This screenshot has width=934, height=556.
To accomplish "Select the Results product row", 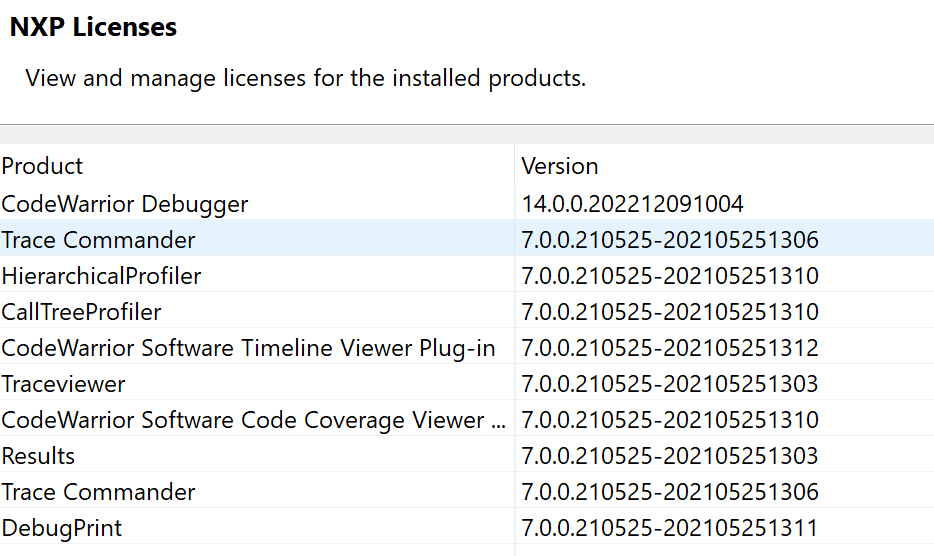I will tap(467, 455).
